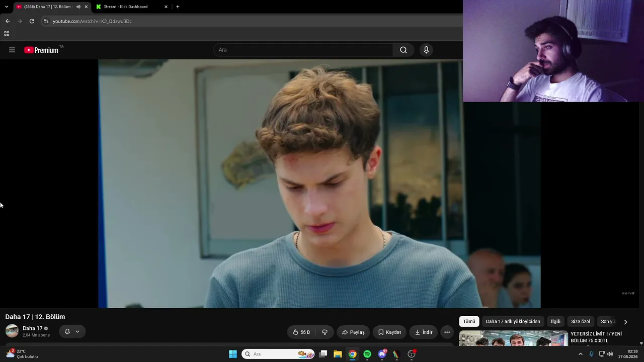
Task: Open the Daha 17 channel avatar
Action: coord(12,331)
